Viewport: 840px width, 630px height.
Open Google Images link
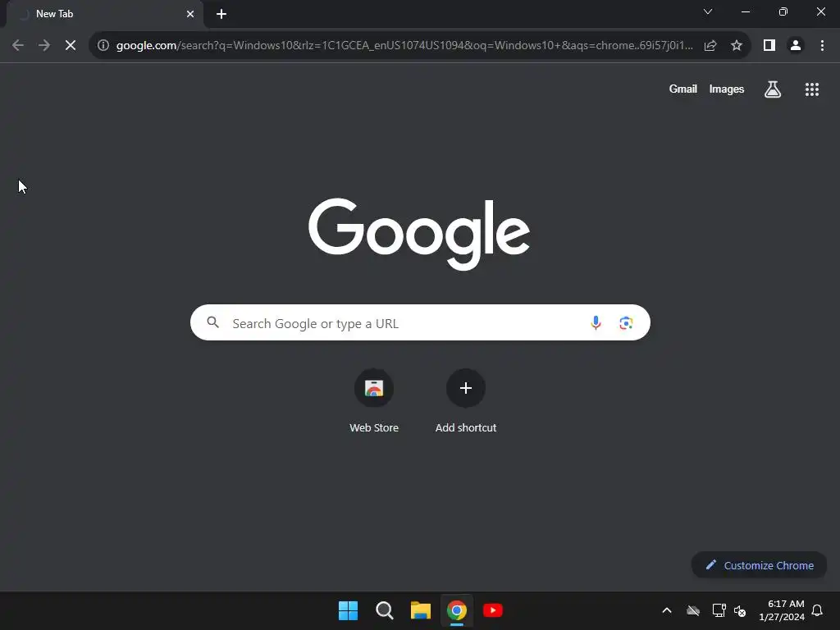pyautogui.click(x=727, y=89)
